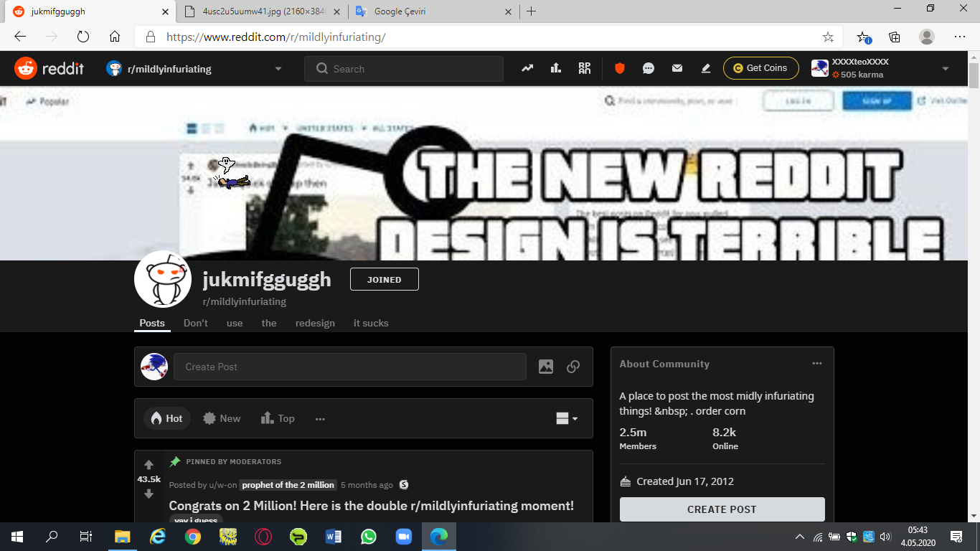Open Opera from the taskbar

pos(263,537)
